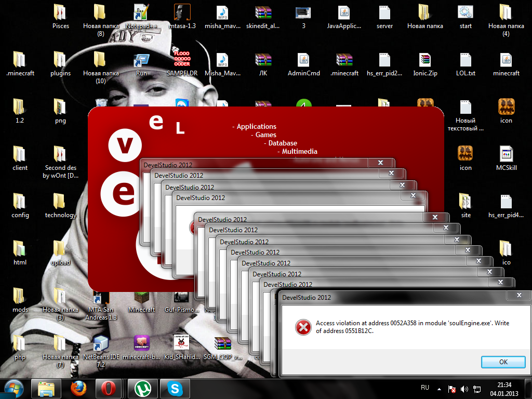The width and height of the screenshot is (532, 399).
Task: Open the technology folder icon
Action: [x=60, y=206]
